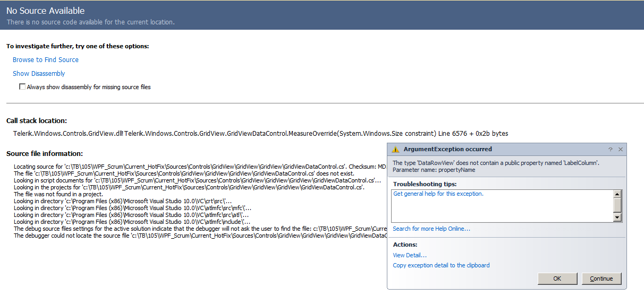Click troubleshooting tips scroll up arrow

tap(617, 194)
